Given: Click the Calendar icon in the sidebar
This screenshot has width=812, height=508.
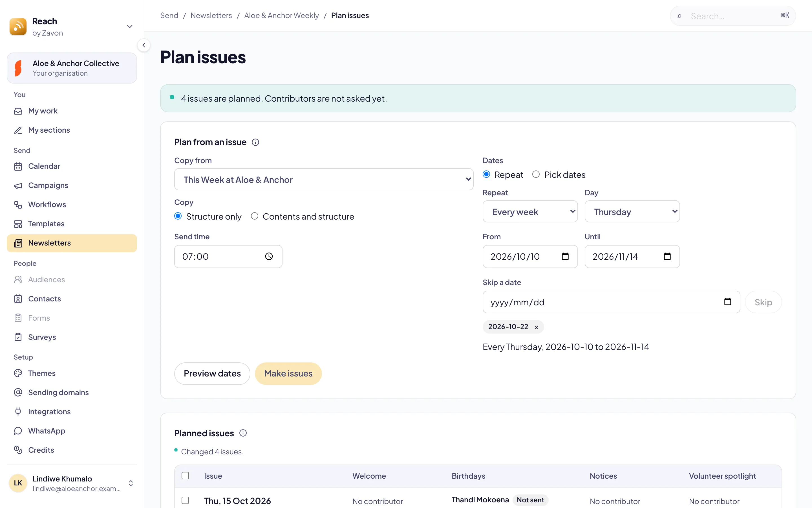Looking at the screenshot, I should [18, 166].
